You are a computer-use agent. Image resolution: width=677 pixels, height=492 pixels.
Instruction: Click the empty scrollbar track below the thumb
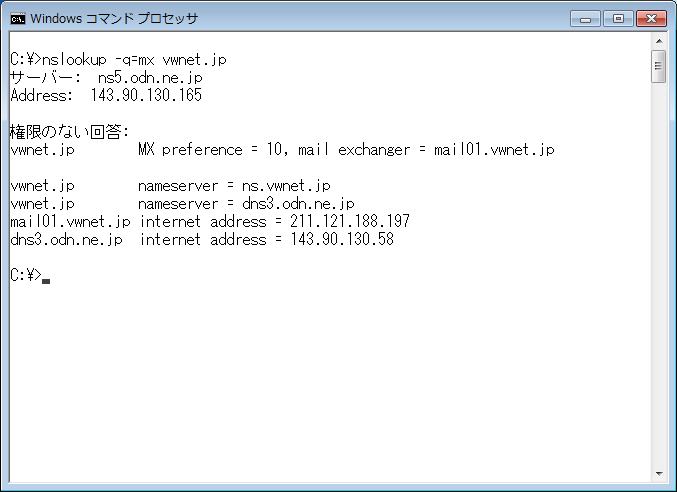coord(659,274)
